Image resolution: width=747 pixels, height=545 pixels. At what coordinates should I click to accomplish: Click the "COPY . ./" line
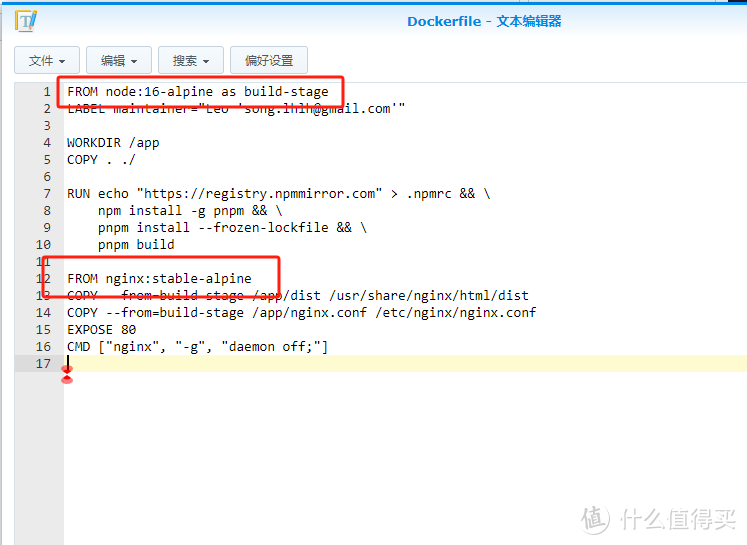click(x=101, y=160)
